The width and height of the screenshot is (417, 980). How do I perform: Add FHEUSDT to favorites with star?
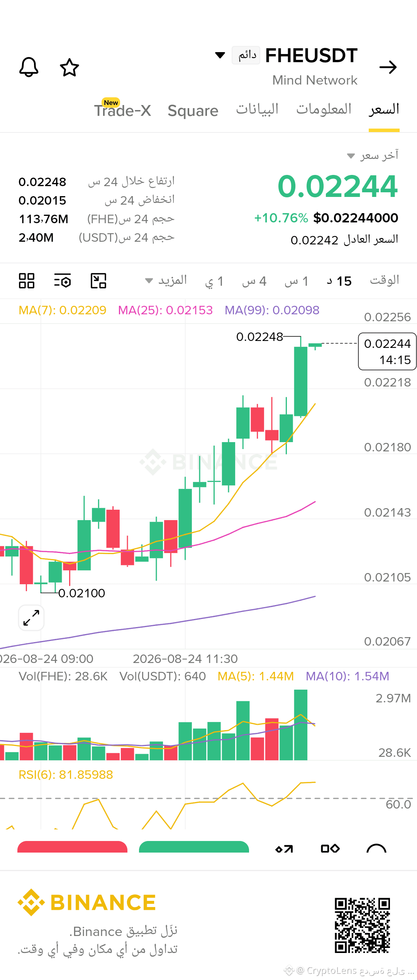tap(69, 68)
